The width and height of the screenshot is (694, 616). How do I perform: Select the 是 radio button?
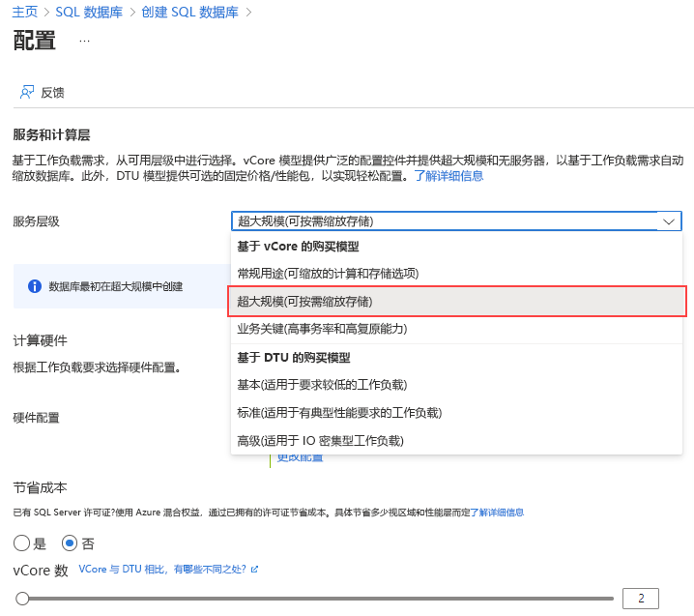[21, 543]
